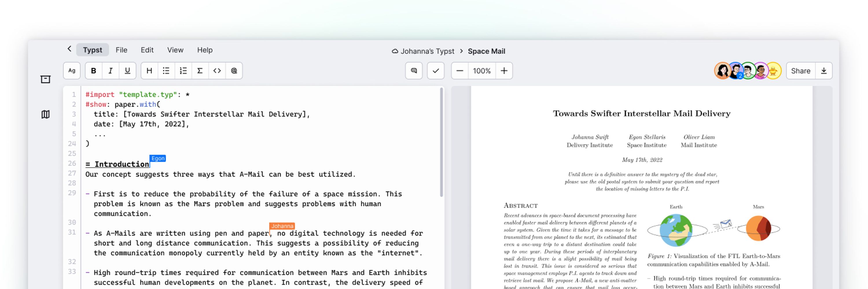This screenshot has width=868, height=289.
Task: Click the back chevron beside Typst
Action: click(x=69, y=49)
